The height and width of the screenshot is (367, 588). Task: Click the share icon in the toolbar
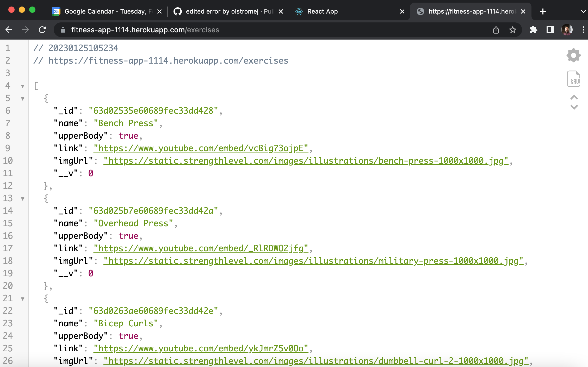[496, 30]
